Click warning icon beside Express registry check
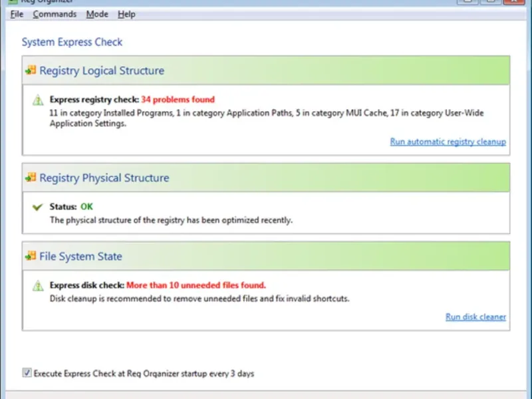This screenshot has width=532, height=399. coord(38,100)
